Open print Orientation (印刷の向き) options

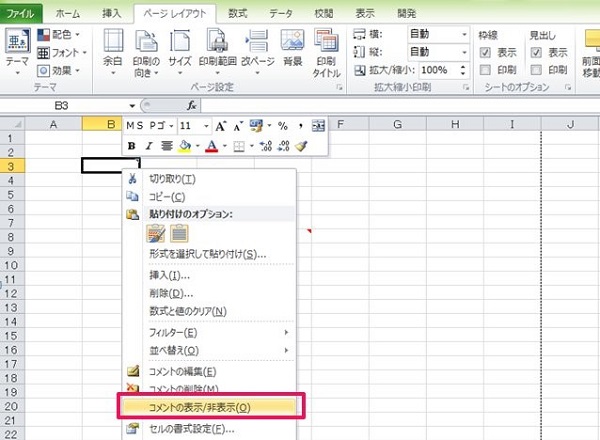click(x=146, y=53)
